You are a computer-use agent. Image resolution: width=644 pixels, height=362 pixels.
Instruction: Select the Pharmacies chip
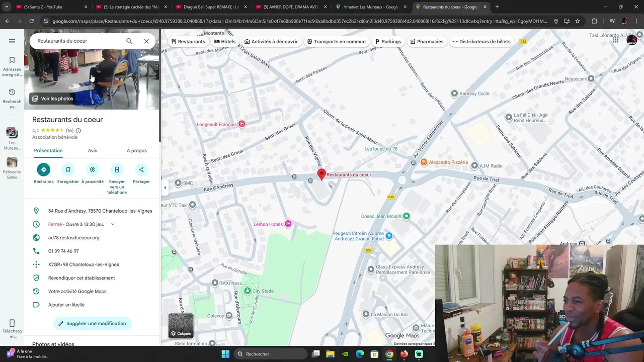(427, 42)
